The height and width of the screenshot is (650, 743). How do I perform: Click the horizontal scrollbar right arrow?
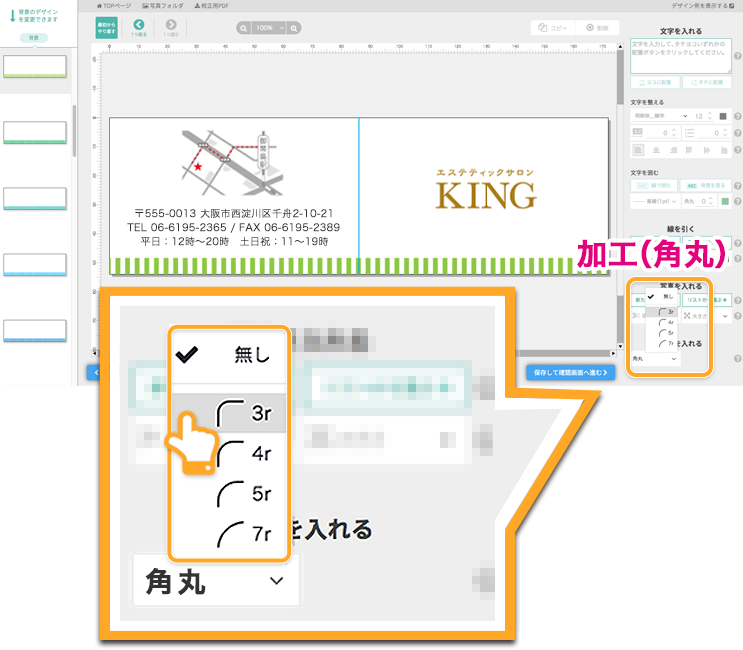pyautogui.click(x=613, y=353)
